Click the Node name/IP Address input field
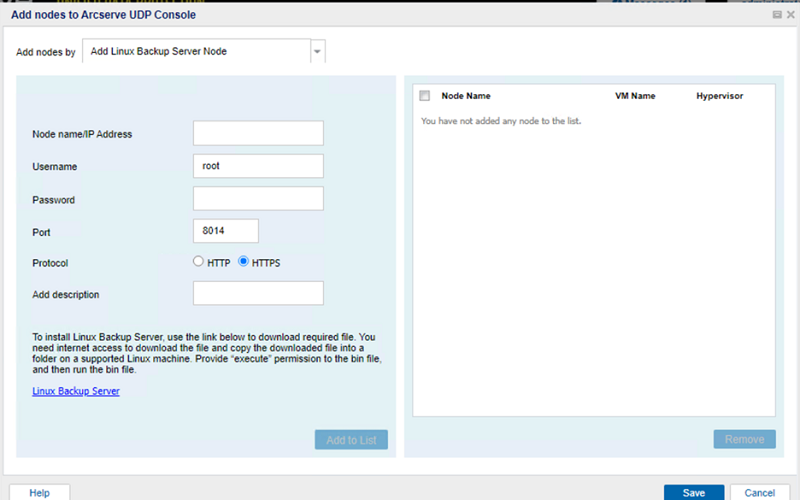 pos(258,133)
